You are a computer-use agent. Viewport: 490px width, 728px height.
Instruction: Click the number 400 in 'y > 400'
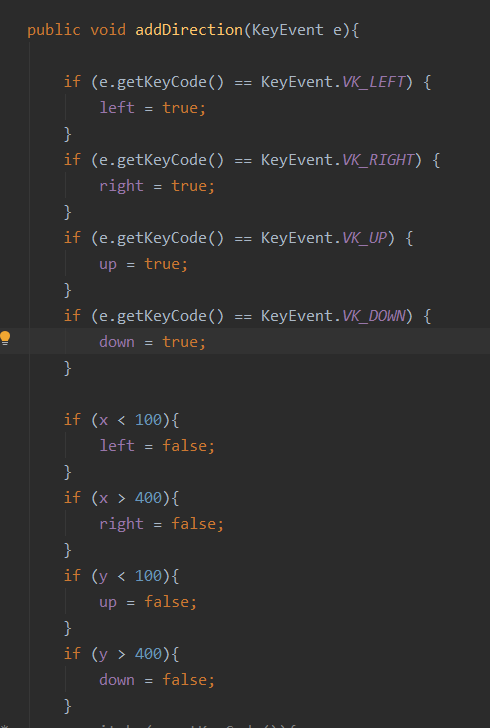tap(148, 654)
